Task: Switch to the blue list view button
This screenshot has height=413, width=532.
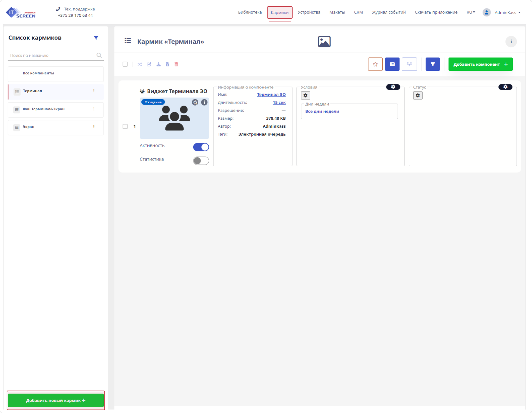Action: [x=392, y=64]
